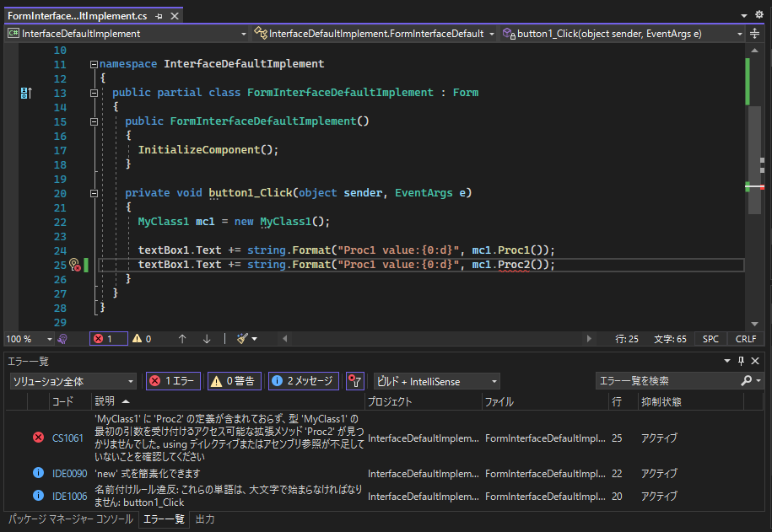Open the ビルド + IntelliSense dropdown
Image resolution: width=772 pixels, height=532 pixels.
[x=437, y=381]
